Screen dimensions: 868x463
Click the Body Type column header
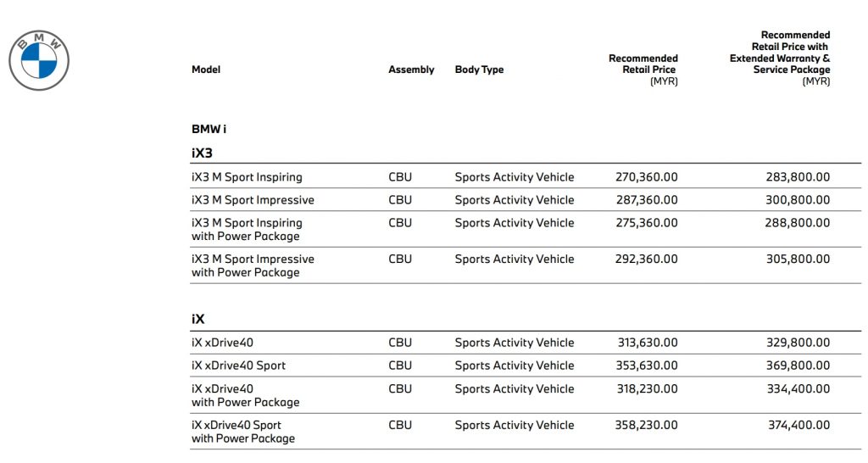coord(479,70)
